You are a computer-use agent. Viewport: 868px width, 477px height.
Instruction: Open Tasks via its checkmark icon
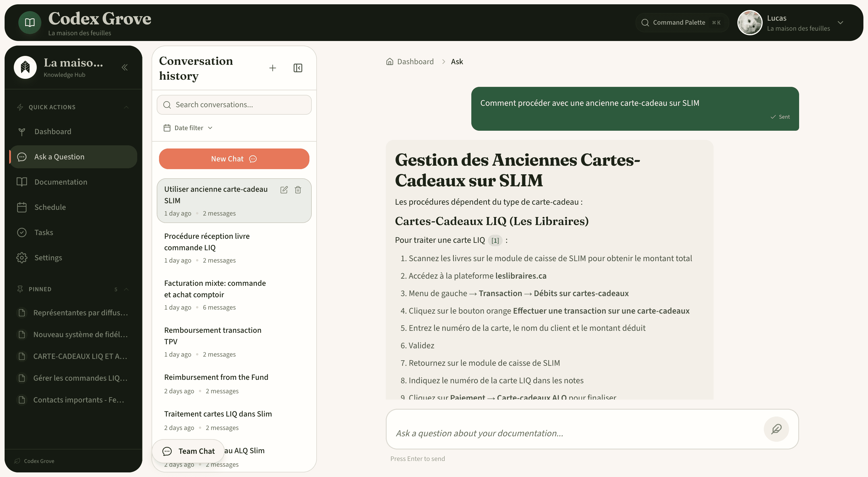22,232
